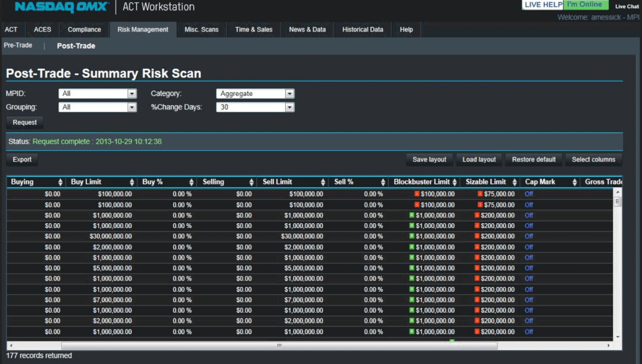The height and width of the screenshot is (364, 642).
Task: Open the ACES tab
Action: 43,29
